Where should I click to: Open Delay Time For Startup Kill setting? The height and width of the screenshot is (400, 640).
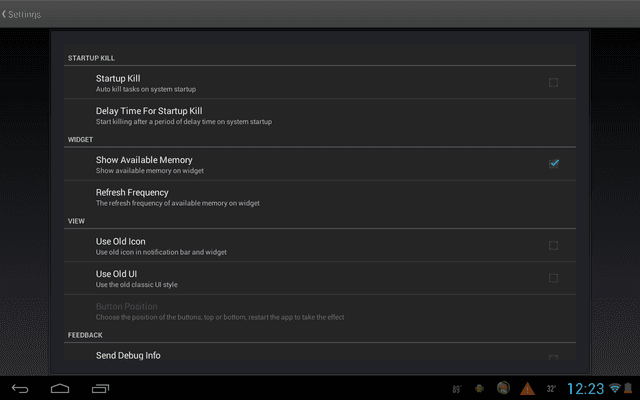(320, 115)
